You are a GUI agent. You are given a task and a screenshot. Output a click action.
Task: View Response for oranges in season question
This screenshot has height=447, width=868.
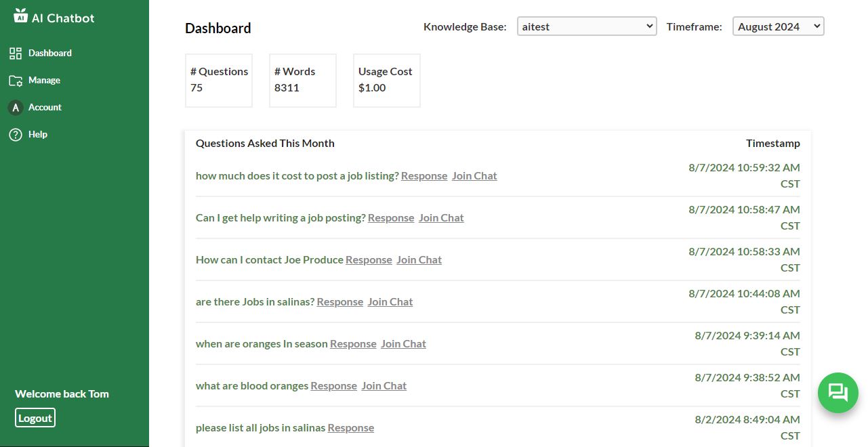coord(353,344)
